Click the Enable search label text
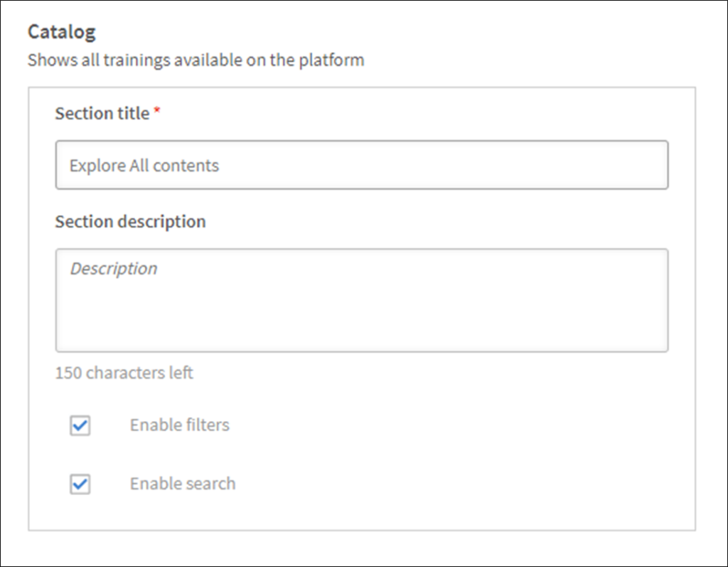Image resolution: width=728 pixels, height=567 pixels. 182,484
